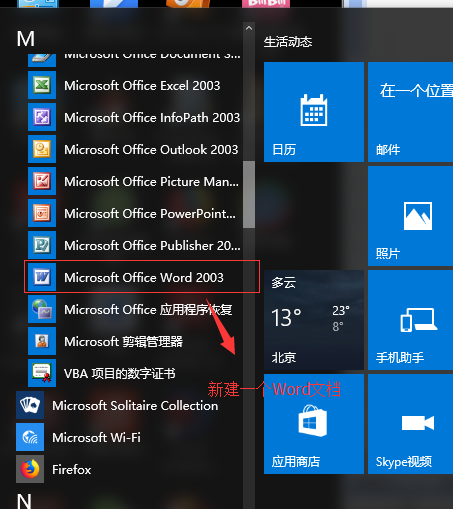Screen dimensions: 453x509
Task: Click the app list scrollbar thumb
Action: [249, 195]
